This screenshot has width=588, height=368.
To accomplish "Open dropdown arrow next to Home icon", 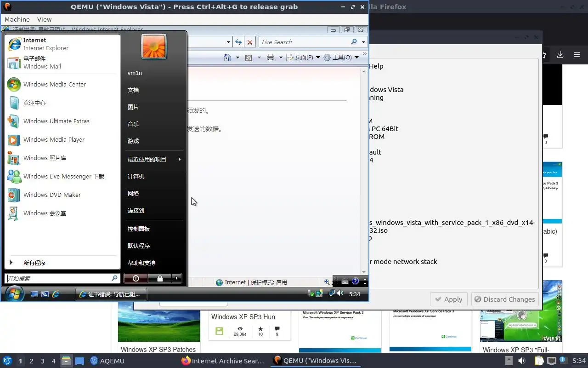I will (x=237, y=57).
